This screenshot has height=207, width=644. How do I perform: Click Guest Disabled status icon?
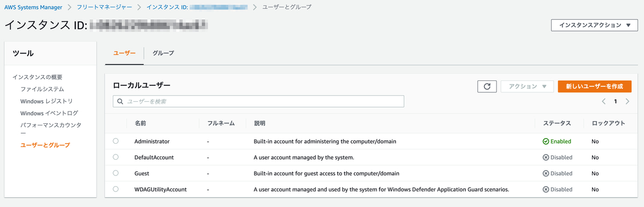545,174
